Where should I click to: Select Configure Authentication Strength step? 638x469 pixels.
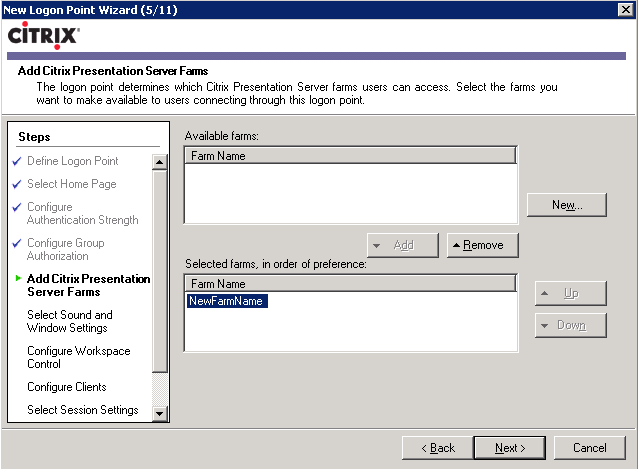(x=83, y=213)
